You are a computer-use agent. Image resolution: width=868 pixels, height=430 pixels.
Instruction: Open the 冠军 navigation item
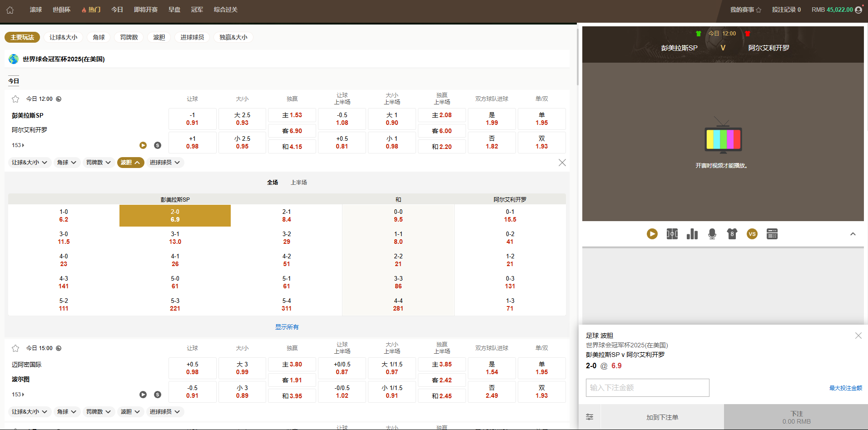pyautogui.click(x=197, y=10)
